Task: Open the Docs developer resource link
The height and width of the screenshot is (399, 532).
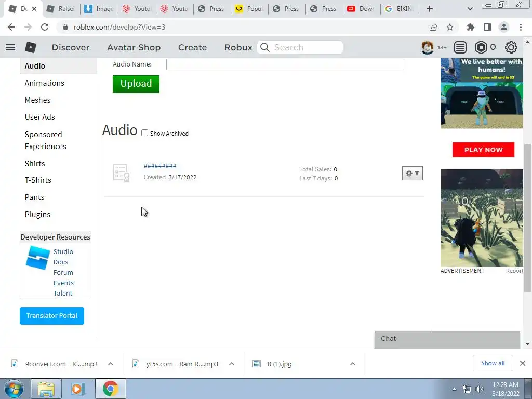Action: [x=61, y=262]
